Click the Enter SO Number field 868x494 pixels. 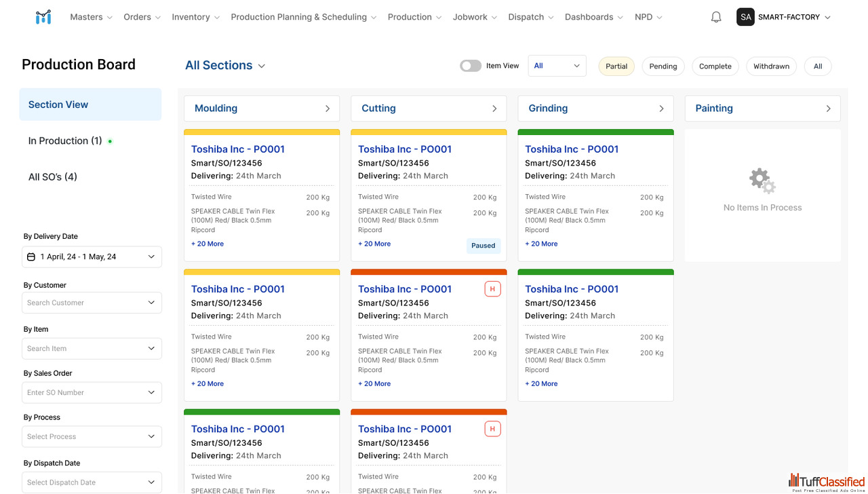(85, 392)
